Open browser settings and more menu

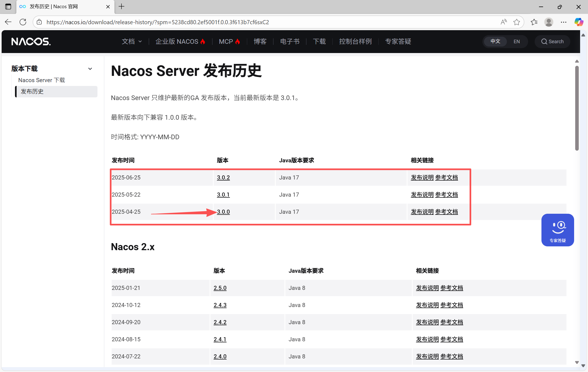(563, 22)
